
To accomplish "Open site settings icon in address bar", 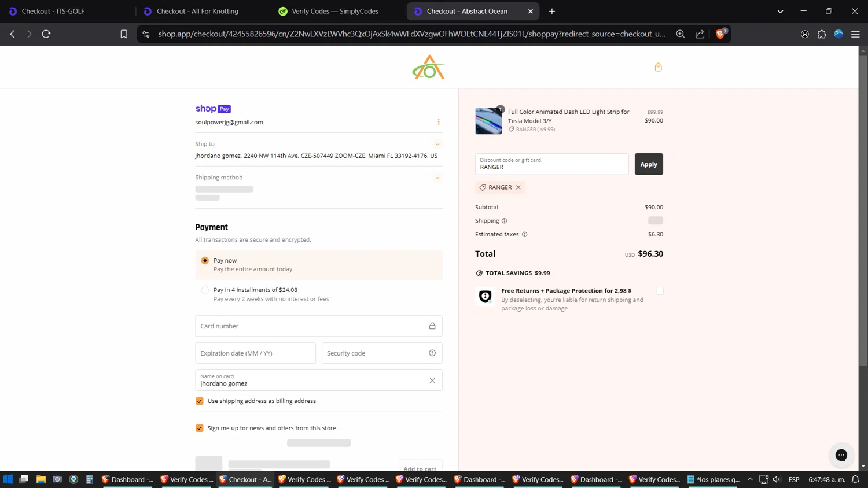I will (146, 34).
